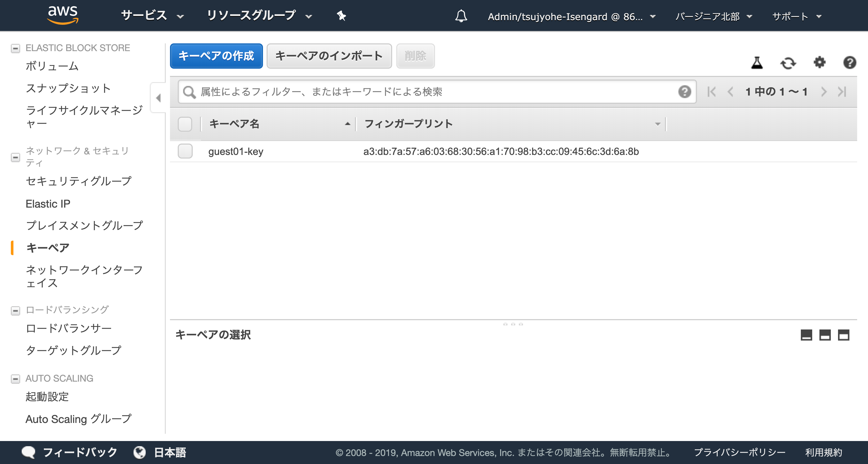Image resolution: width=868 pixels, height=464 pixels.
Task: Collapse the left navigation sidebar
Action: (158, 98)
